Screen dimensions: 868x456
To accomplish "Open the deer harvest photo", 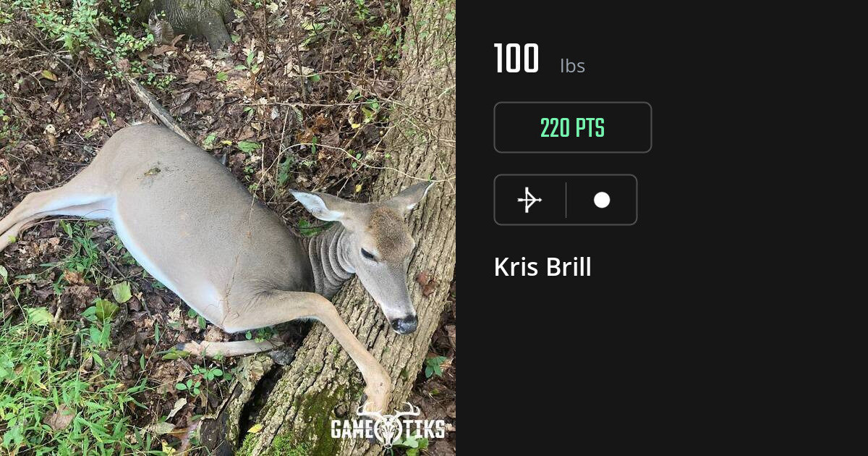I will (x=228, y=228).
